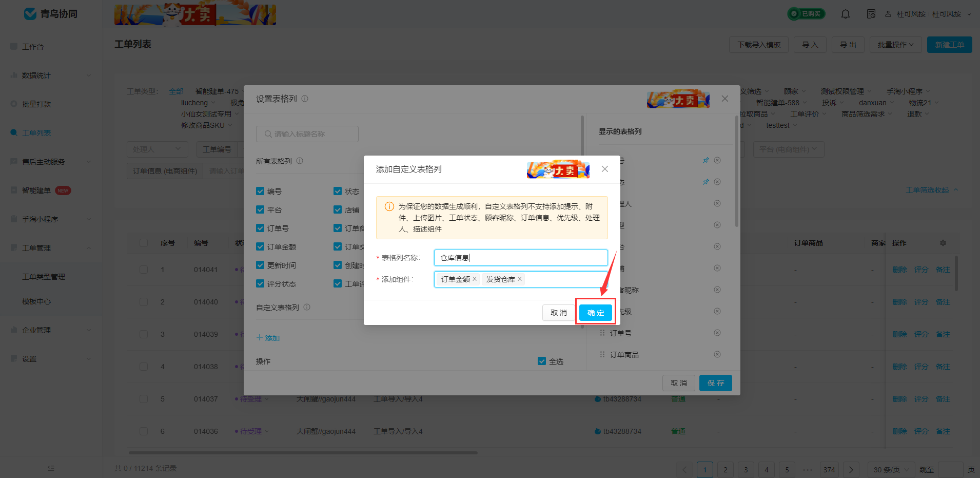980x478 pixels.
Task: Open the 处理人 filter dropdown
Action: click(x=157, y=149)
